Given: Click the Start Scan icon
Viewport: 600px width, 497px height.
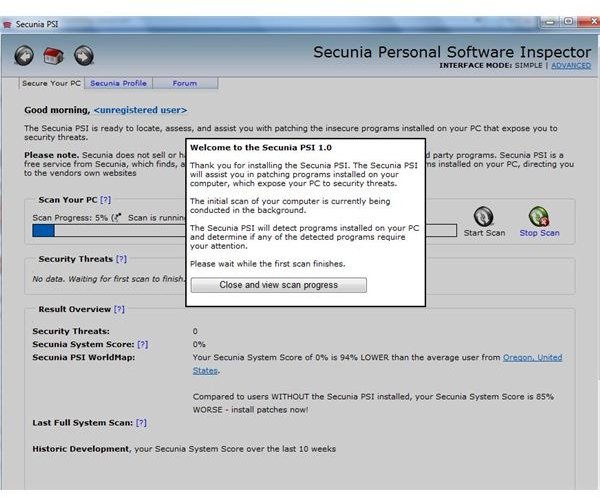Looking at the screenshot, I should pos(483,217).
